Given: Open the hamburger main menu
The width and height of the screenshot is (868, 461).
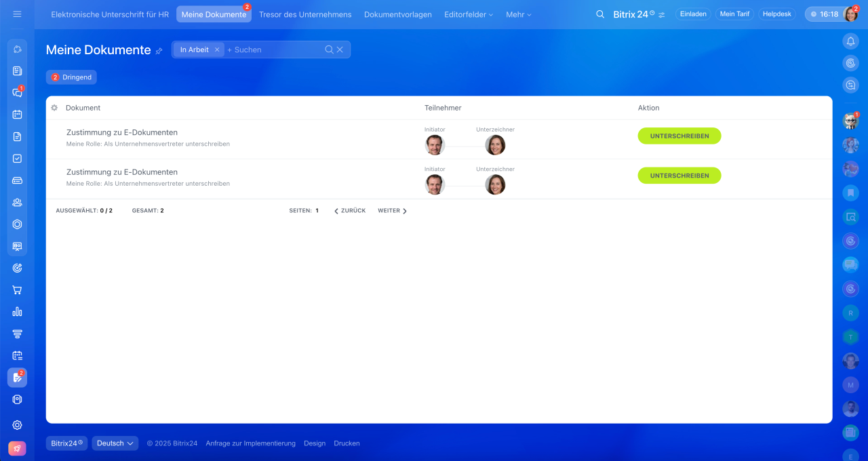Looking at the screenshot, I should (17, 14).
